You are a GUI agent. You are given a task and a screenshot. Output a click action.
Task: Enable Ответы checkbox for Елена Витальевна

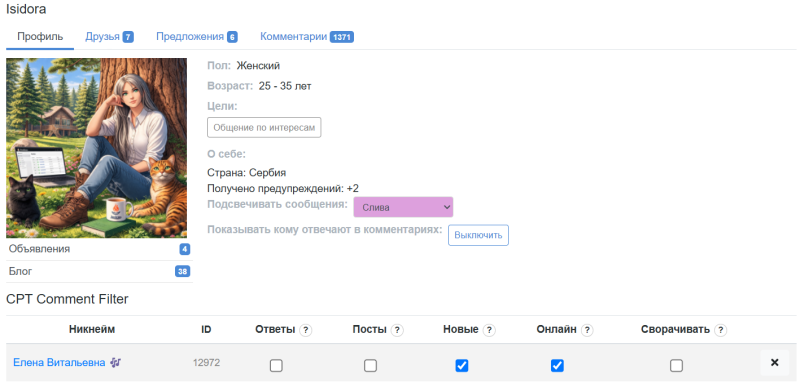[x=276, y=365]
